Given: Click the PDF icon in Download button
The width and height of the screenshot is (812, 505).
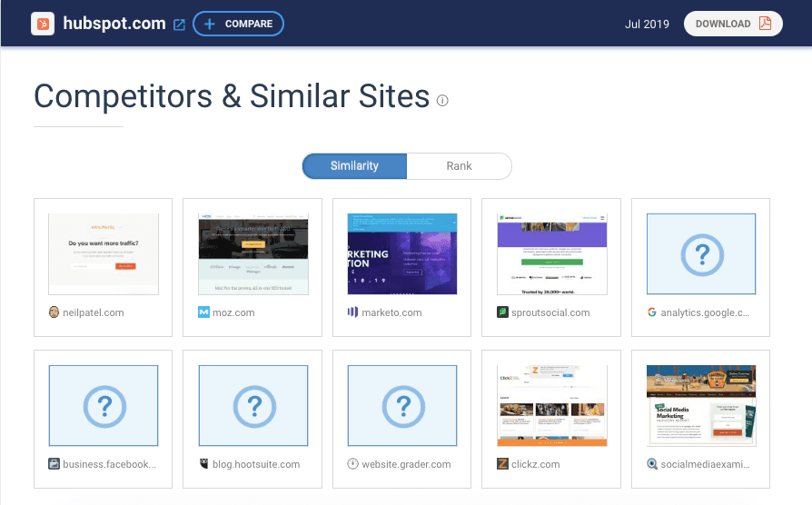Looking at the screenshot, I should point(765,24).
